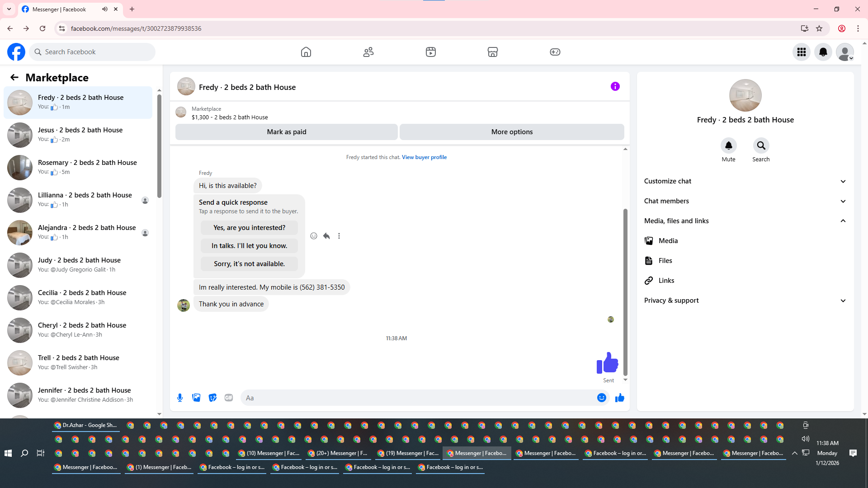Focus the Aa message input field
This screenshot has width=868, height=488.
(x=416, y=398)
